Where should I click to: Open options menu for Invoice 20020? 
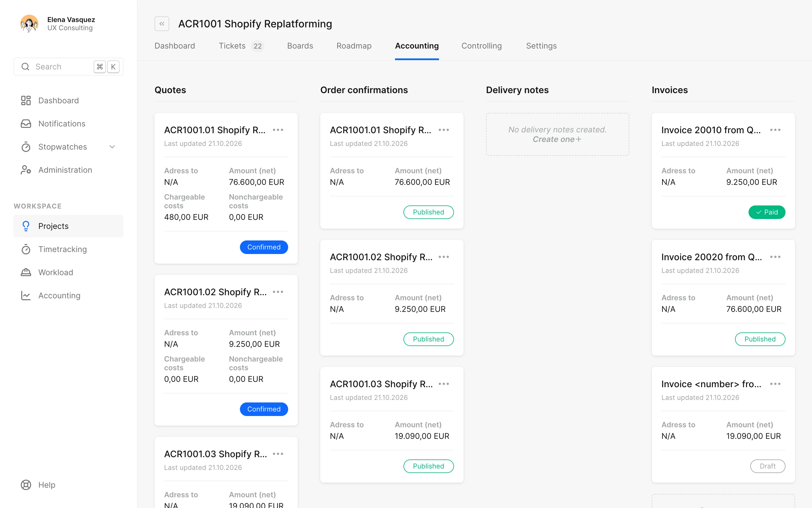click(x=775, y=257)
